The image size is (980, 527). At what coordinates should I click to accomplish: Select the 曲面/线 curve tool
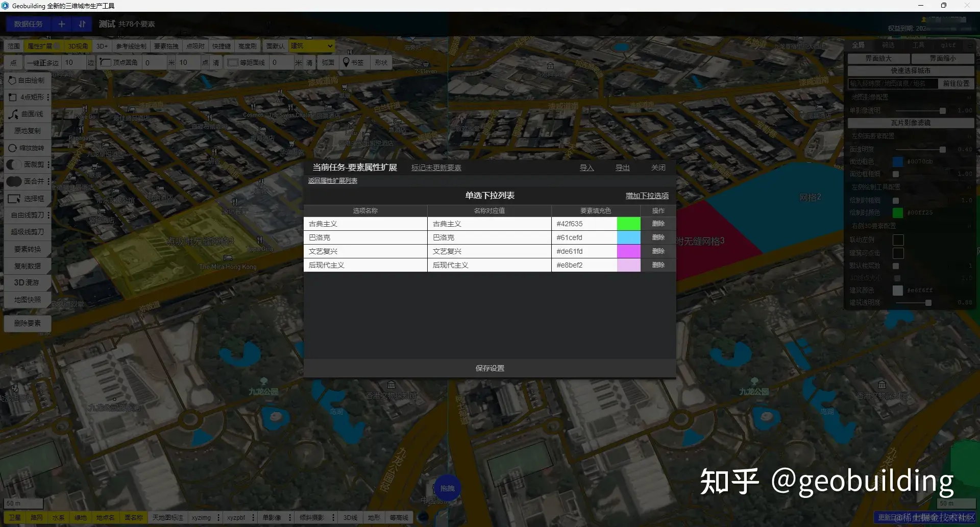click(27, 114)
